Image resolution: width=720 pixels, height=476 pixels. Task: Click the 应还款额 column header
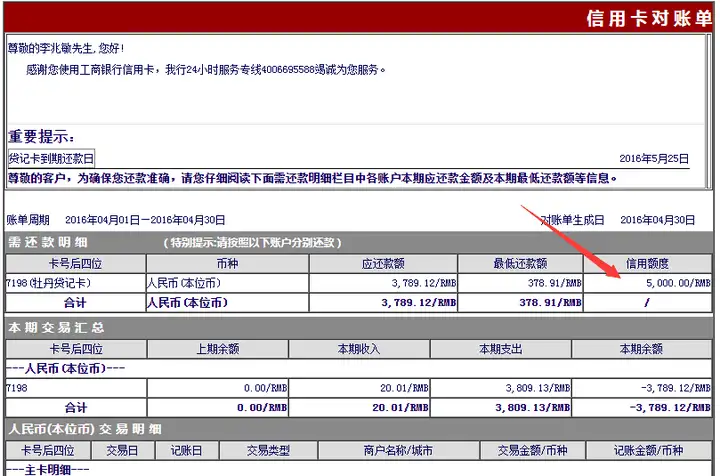383,264
